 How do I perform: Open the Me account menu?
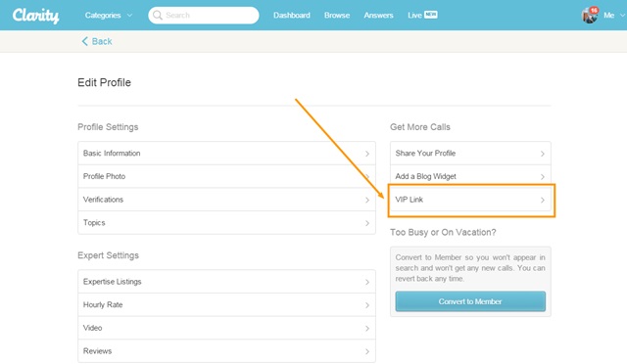click(x=614, y=16)
